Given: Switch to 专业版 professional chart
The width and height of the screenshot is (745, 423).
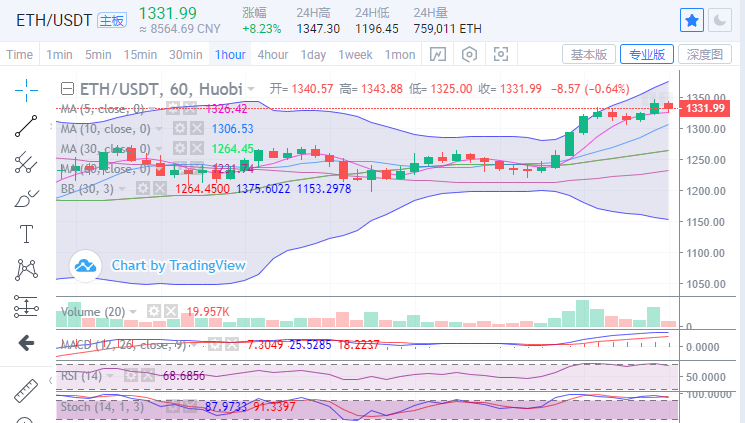Looking at the screenshot, I should click(647, 54).
